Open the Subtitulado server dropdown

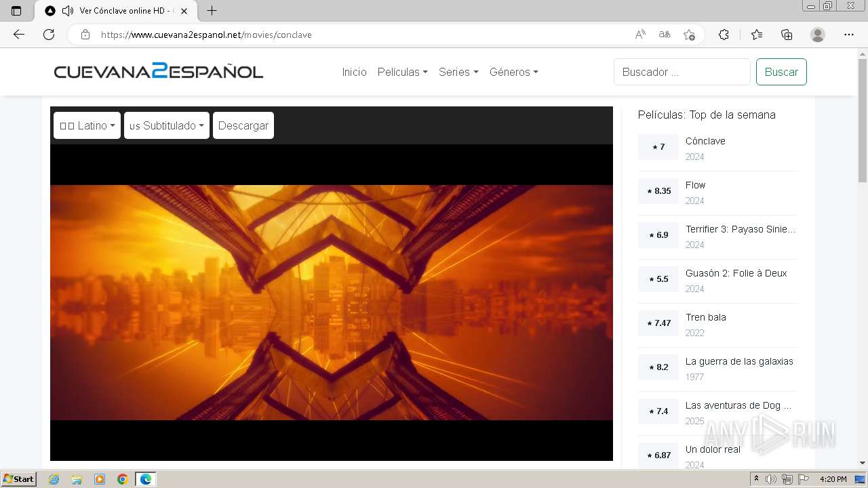(x=167, y=125)
